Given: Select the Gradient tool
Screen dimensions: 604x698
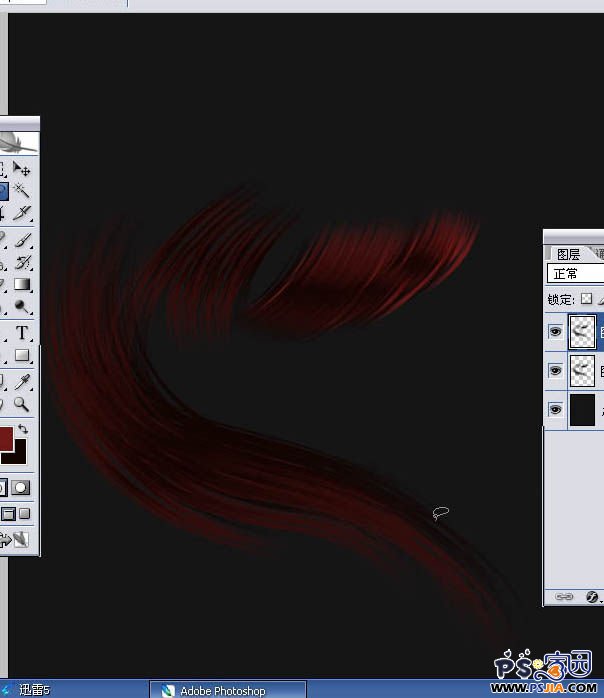Looking at the screenshot, I should [x=21, y=286].
